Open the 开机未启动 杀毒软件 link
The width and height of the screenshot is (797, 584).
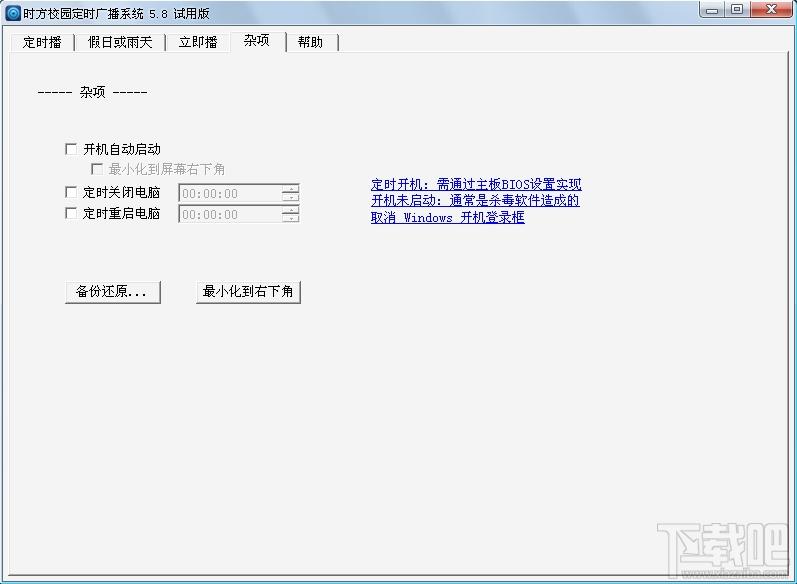pos(475,200)
